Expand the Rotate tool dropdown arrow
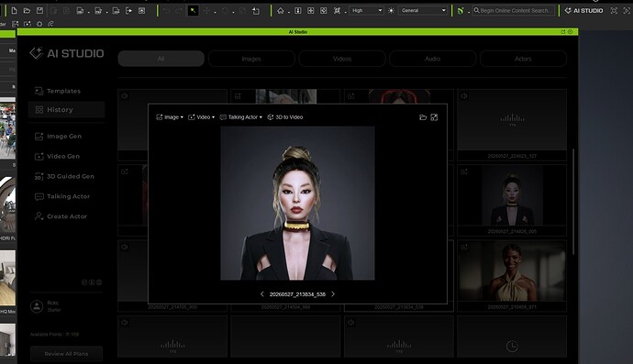 pos(233,13)
